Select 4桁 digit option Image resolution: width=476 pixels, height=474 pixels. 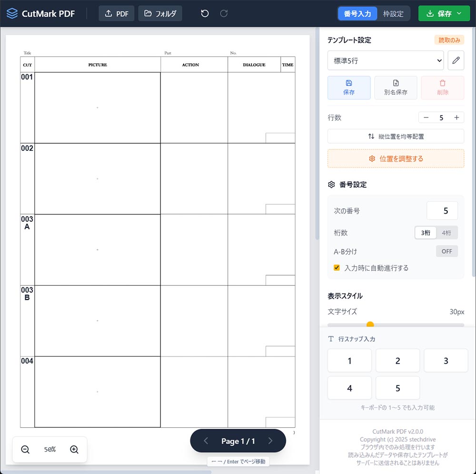click(x=446, y=233)
